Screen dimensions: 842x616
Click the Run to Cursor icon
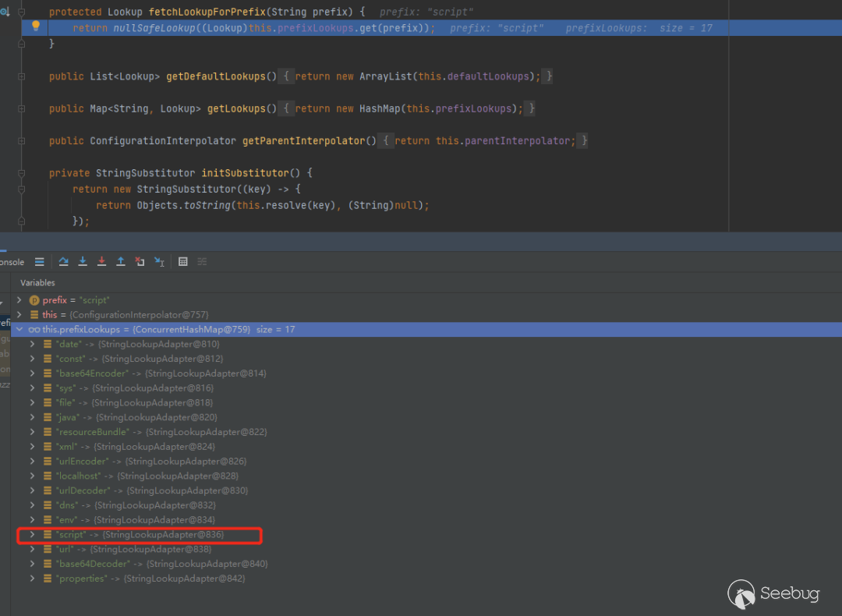(x=159, y=261)
